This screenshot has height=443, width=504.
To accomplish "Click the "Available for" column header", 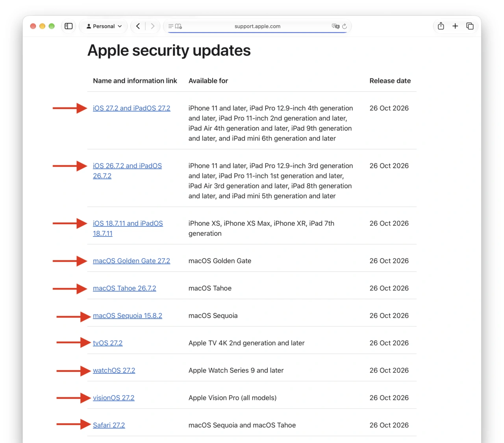I will point(208,81).
